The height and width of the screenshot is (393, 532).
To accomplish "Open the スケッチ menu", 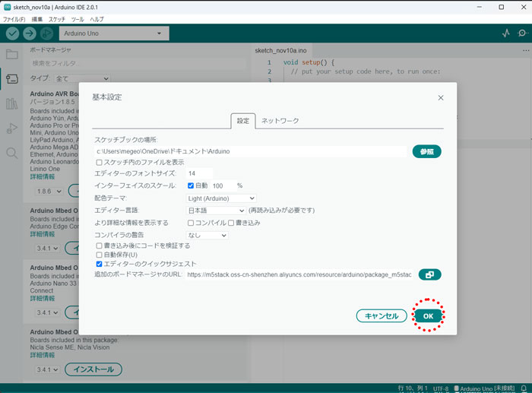I will pos(57,19).
